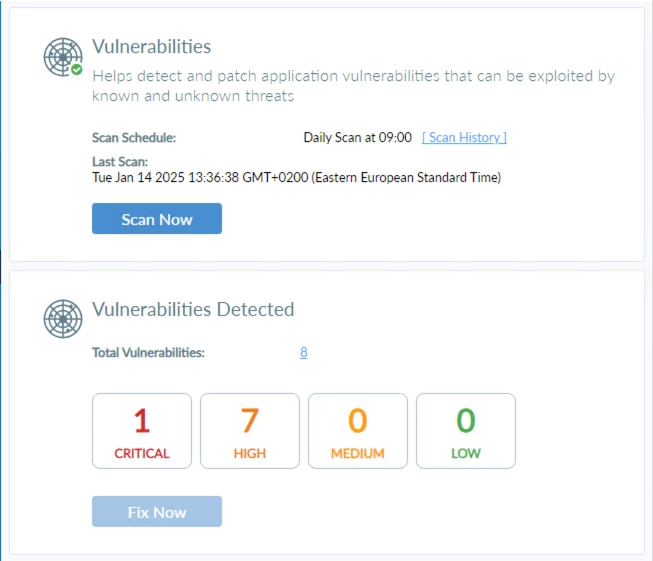This screenshot has height=561, width=653.
Task: Click the orange number 7 High count
Action: click(x=250, y=420)
